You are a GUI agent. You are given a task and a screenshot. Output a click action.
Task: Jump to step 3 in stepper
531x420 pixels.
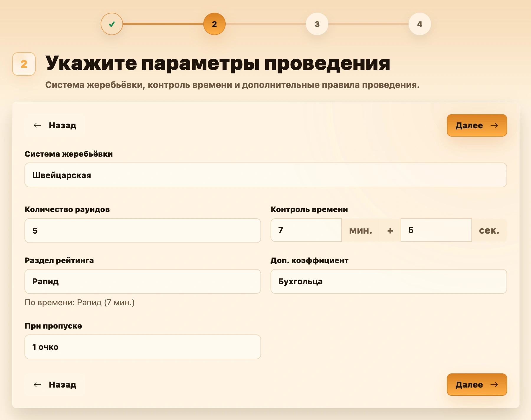(317, 24)
